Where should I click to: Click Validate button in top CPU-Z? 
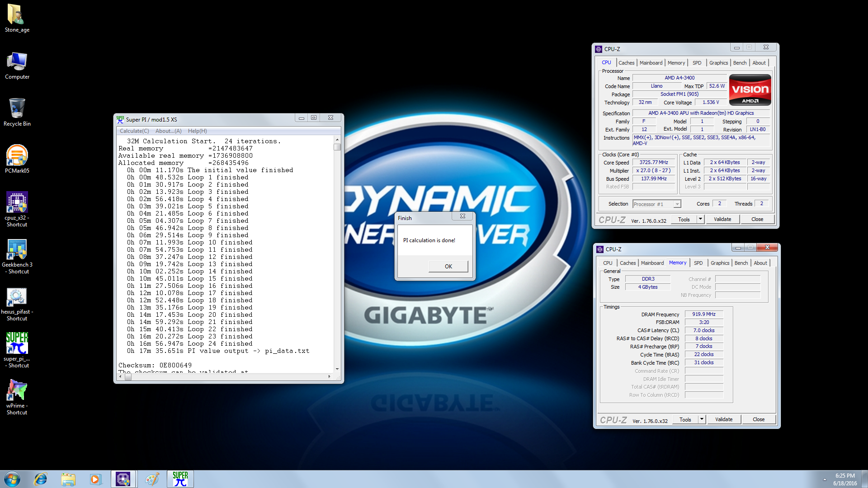point(722,219)
